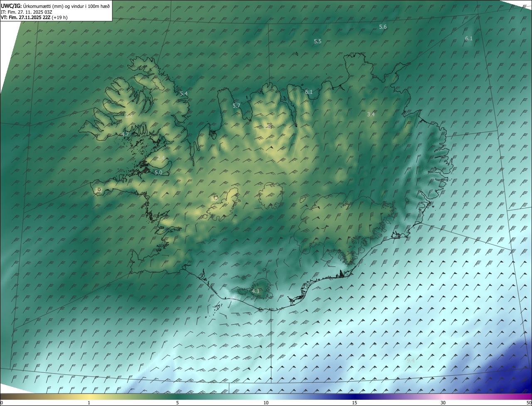Select the color scale tick labeled 15
The width and height of the screenshot is (532, 406).
(x=355, y=403)
